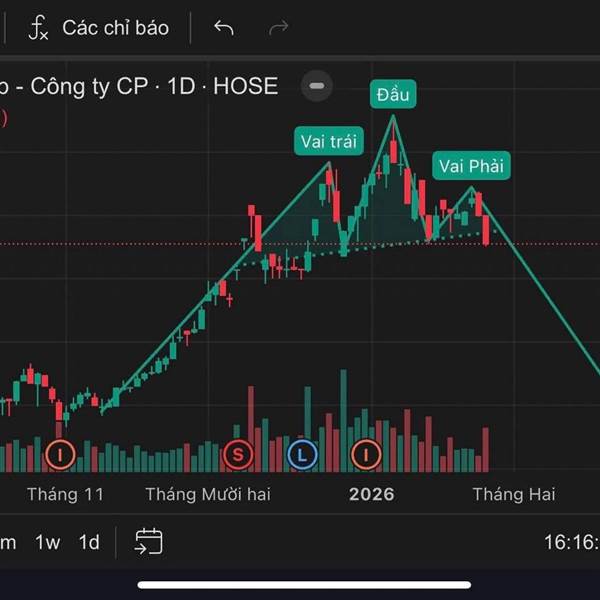Click the 'Tháng Mười hai' axis label
This screenshot has height=600, width=600.
(x=208, y=494)
